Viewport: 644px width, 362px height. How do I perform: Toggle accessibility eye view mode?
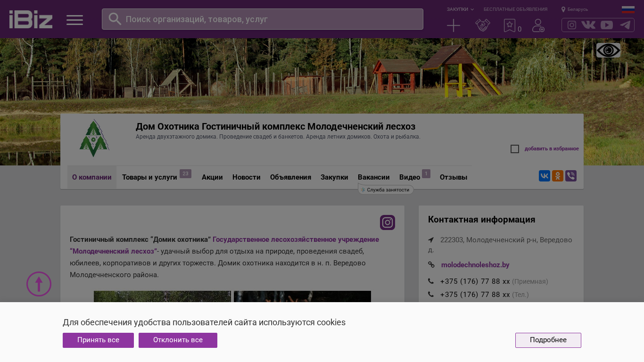coord(608,50)
